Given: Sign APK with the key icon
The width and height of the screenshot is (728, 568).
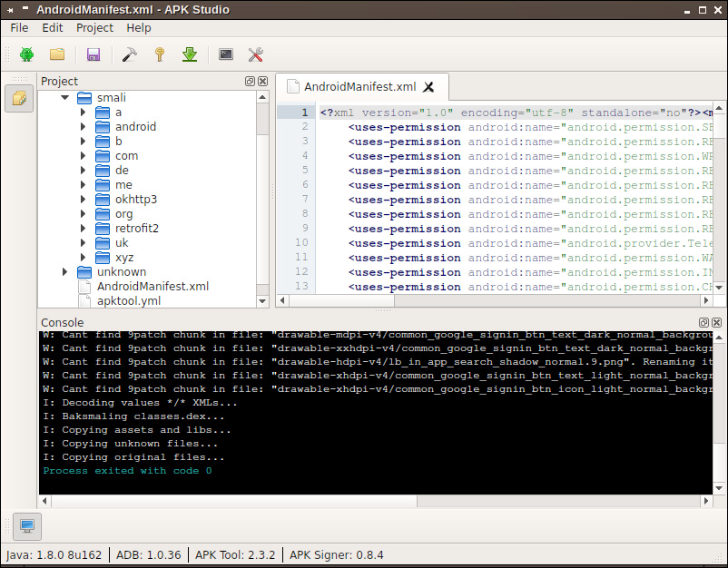Looking at the screenshot, I should [159, 54].
